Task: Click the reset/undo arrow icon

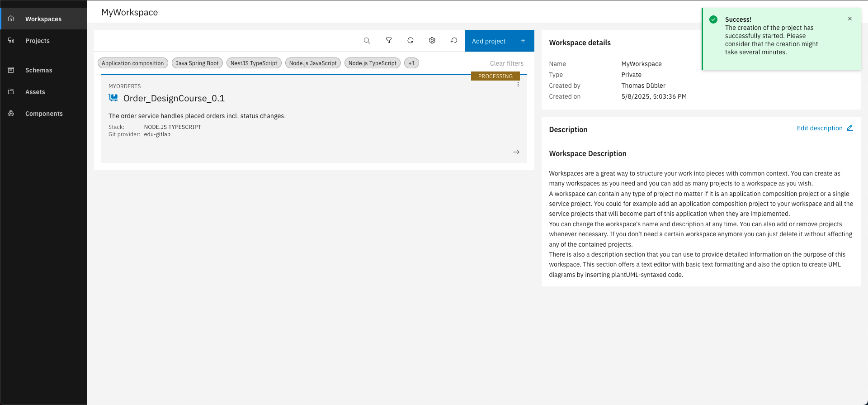Action: (454, 41)
